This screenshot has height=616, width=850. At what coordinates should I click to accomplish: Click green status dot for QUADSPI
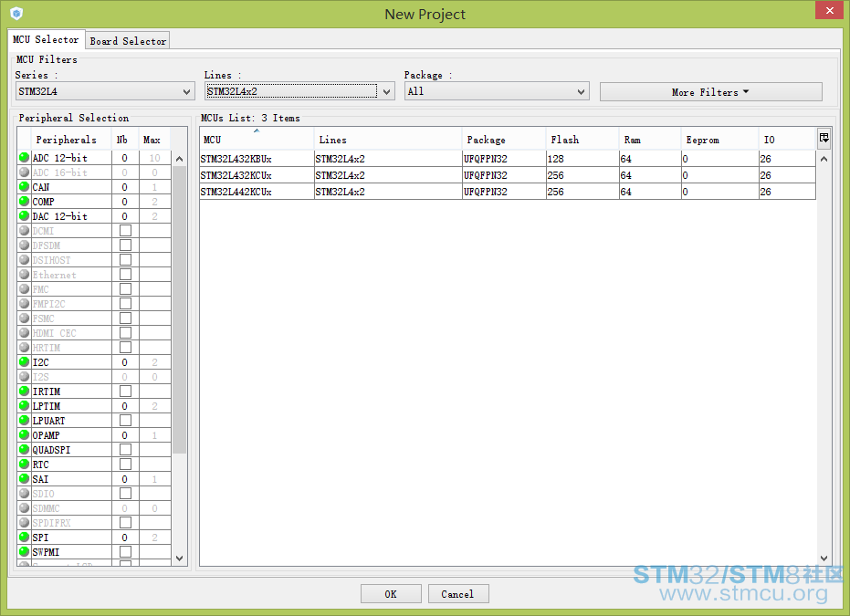click(24, 450)
